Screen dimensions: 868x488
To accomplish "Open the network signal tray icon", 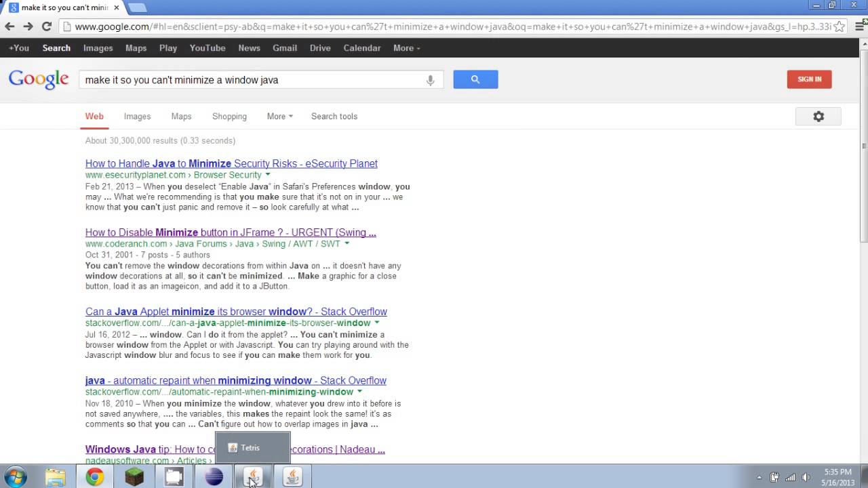I will pos(790,477).
